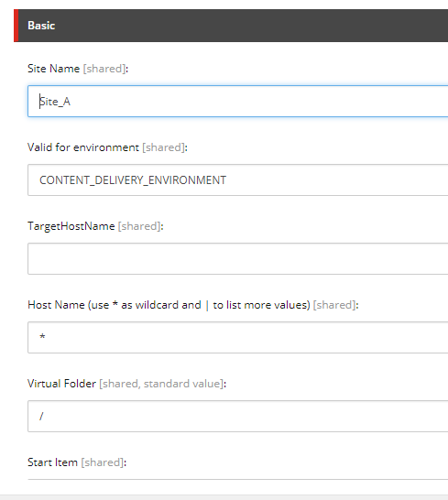The image size is (448, 500).
Task: Click the Valid for environment input field
Action: (x=237, y=179)
